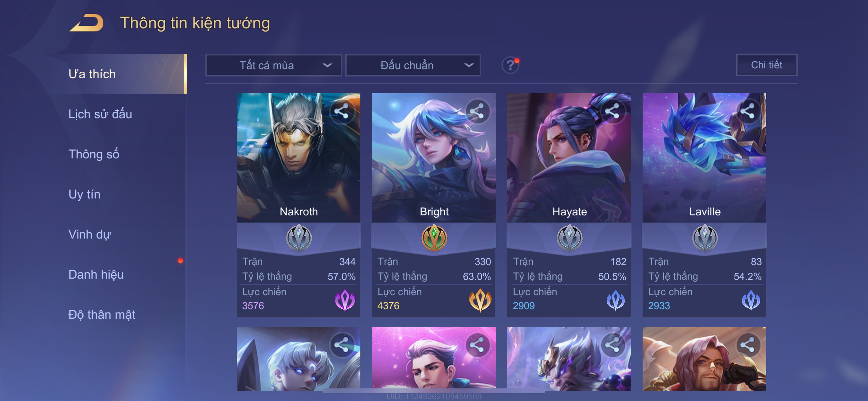868x401 pixels.
Task: Open the question mark help icon
Action: coord(510,65)
